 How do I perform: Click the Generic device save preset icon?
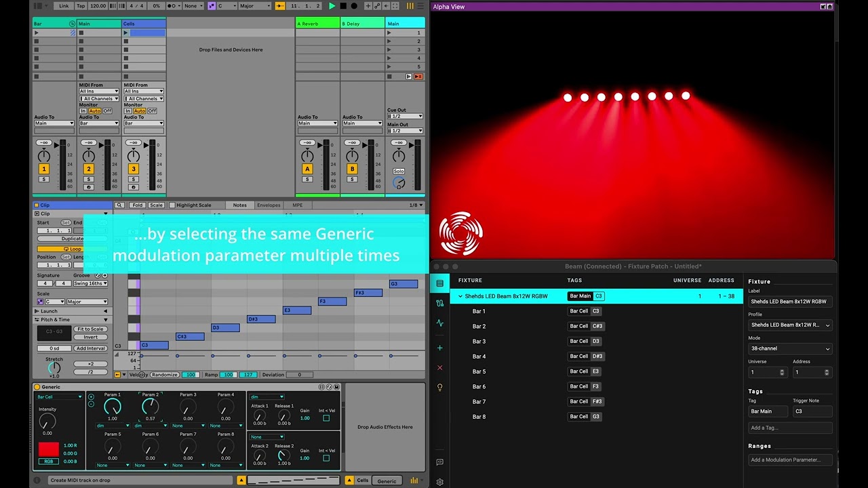(336, 387)
